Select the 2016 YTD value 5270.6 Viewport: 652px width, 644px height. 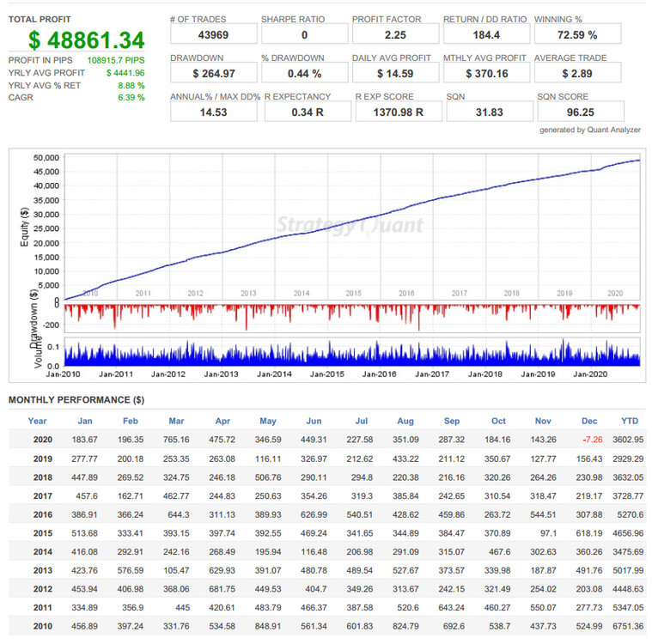[631, 514]
